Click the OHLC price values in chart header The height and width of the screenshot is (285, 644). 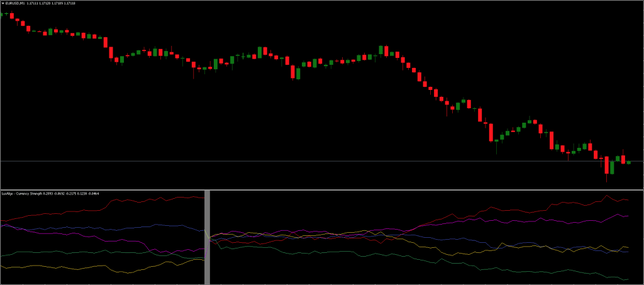51,3
